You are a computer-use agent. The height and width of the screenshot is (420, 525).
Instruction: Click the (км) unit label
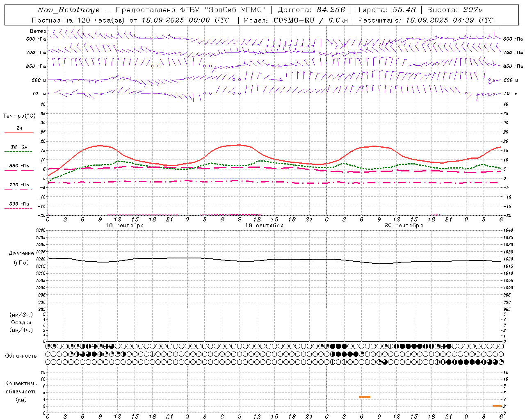click(x=21, y=399)
